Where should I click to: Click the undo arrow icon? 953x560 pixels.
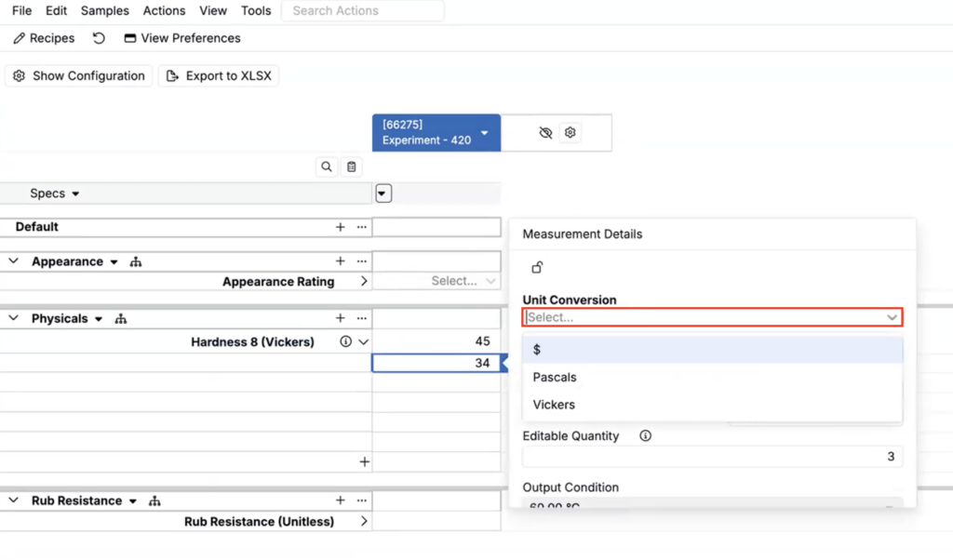99,38
